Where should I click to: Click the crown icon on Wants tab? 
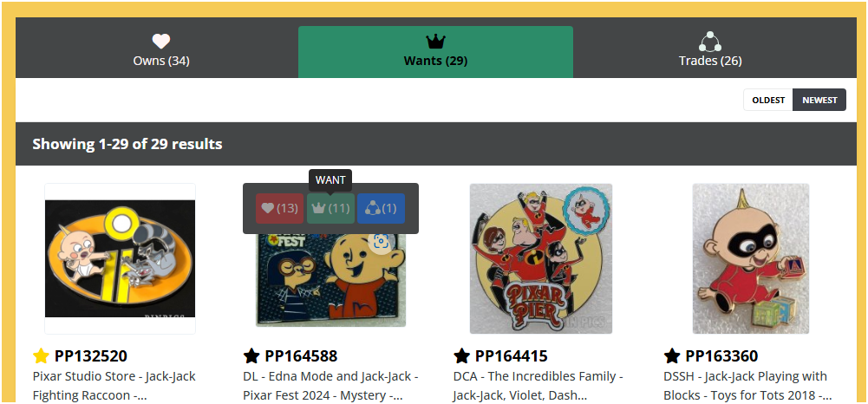pos(435,41)
